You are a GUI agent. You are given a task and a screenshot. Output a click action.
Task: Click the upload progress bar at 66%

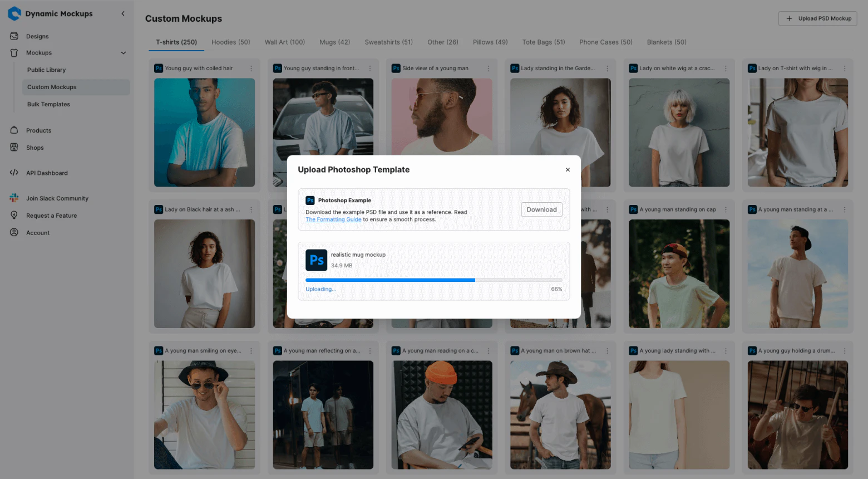point(434,280)
